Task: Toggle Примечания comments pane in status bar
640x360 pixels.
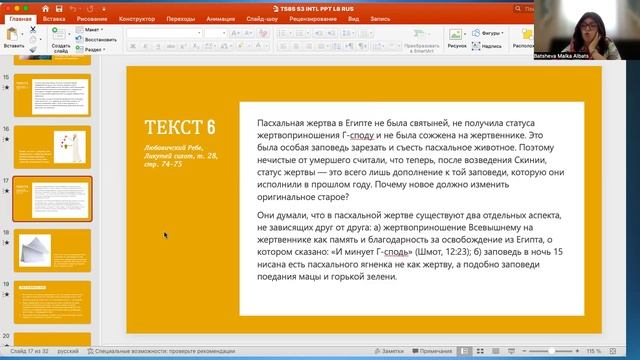Action: coord(432,351)
